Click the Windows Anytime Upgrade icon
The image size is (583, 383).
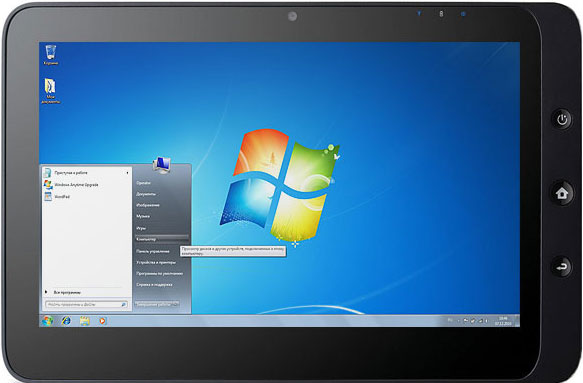(x=48, y=184)
